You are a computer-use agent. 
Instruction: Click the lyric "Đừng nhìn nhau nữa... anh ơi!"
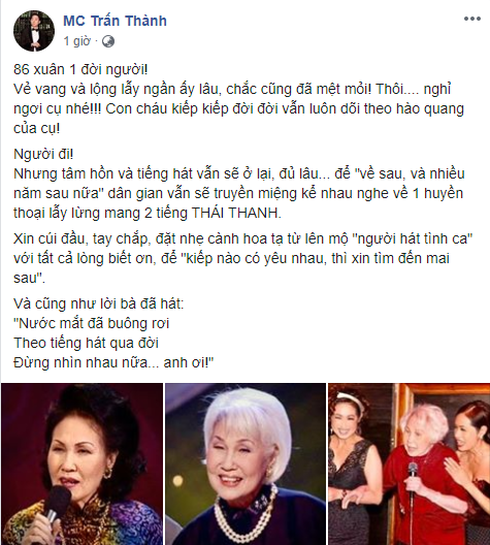pyautogui.click(x=113, y=363)
